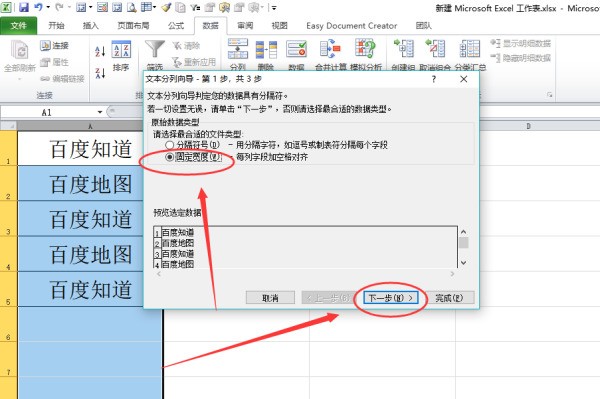Switch to the 视图 (View) tab
The height and width of the screenshot is (399, 600).
tap(279, 26)
